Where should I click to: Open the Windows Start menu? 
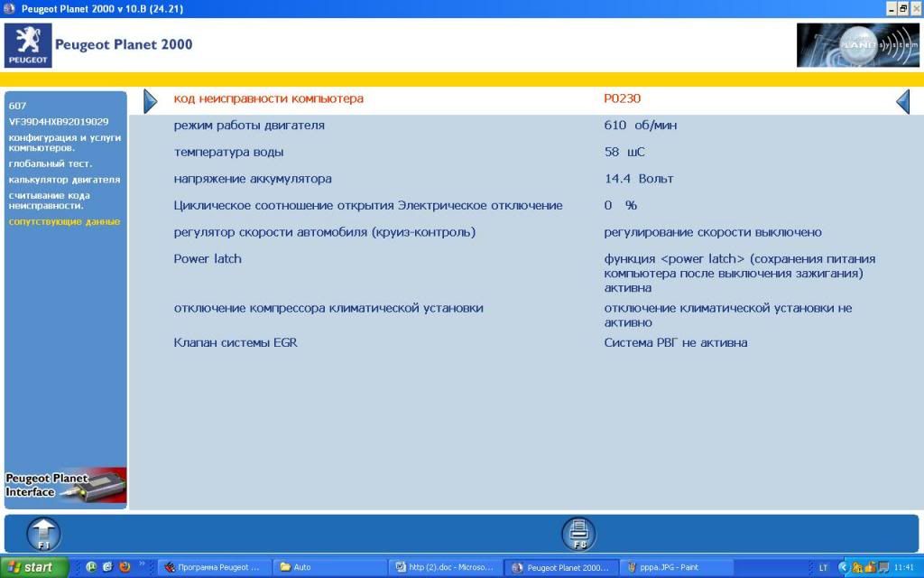tap(34, 567)
